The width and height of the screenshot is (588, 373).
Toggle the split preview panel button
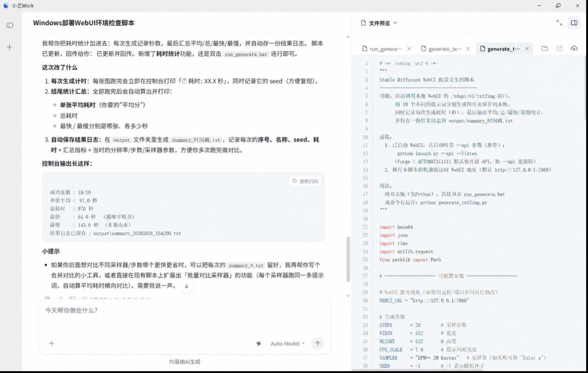[574, 23]
